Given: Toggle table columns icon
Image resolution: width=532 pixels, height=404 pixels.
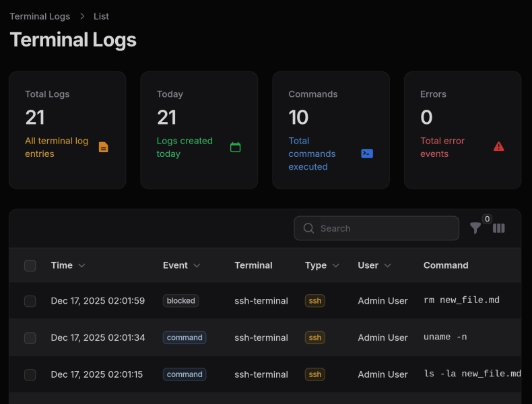Looking at the screenshot, I should coord(499,228).
